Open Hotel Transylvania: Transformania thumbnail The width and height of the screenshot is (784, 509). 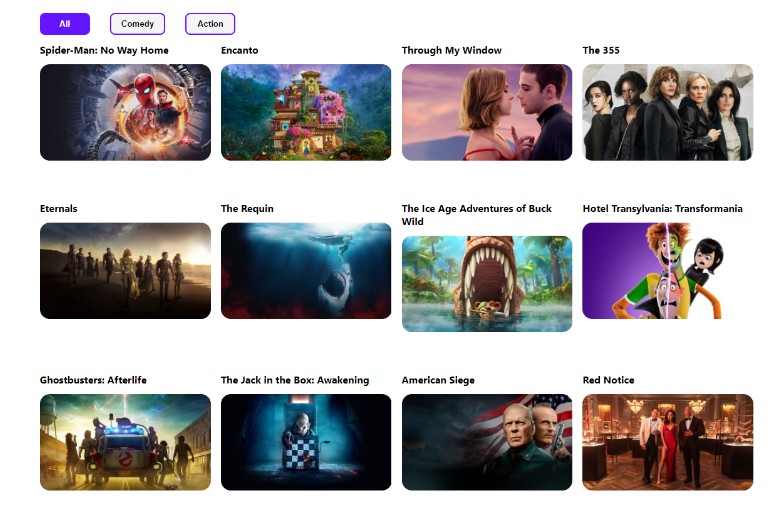[668, 270]
